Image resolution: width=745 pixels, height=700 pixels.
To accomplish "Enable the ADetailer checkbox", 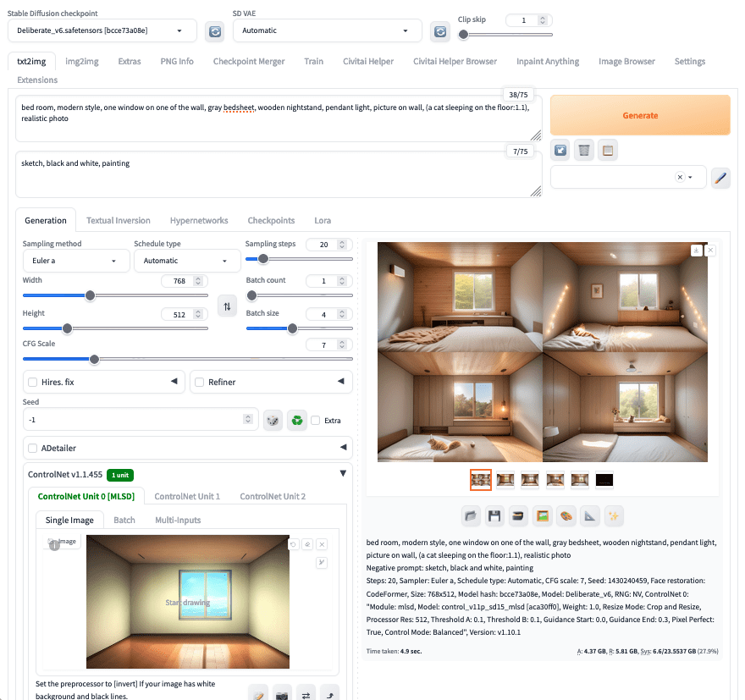I will pyautogui.click(x=33, y=449).
